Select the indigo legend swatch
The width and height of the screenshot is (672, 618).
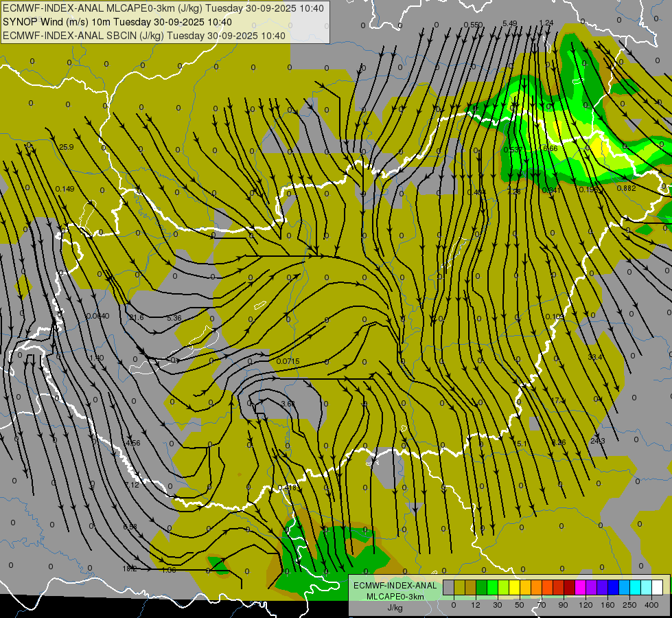(603, 587)
